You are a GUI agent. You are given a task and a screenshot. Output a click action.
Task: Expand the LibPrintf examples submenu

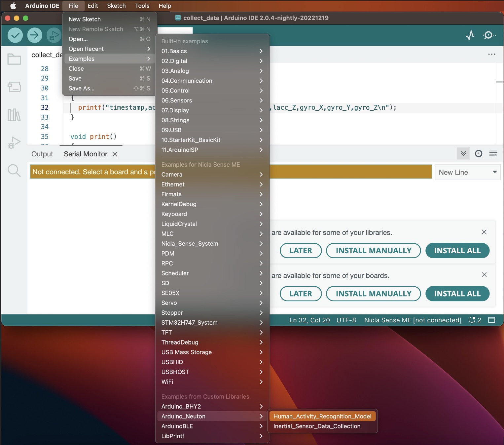coord(212,436)
